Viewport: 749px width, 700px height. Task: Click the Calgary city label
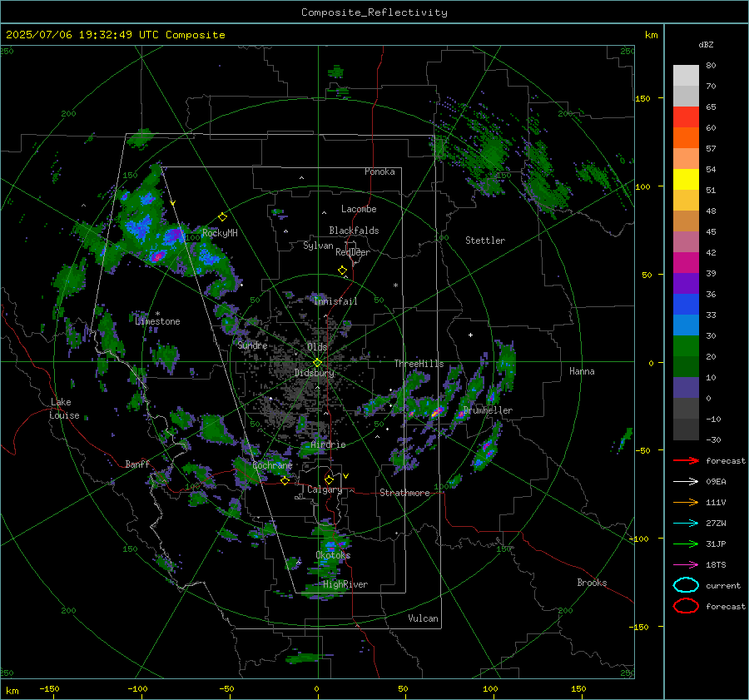(325, 489)
